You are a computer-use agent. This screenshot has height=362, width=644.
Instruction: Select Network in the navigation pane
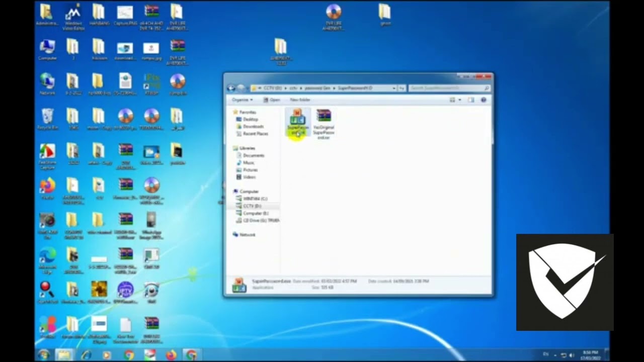(244, 235)
